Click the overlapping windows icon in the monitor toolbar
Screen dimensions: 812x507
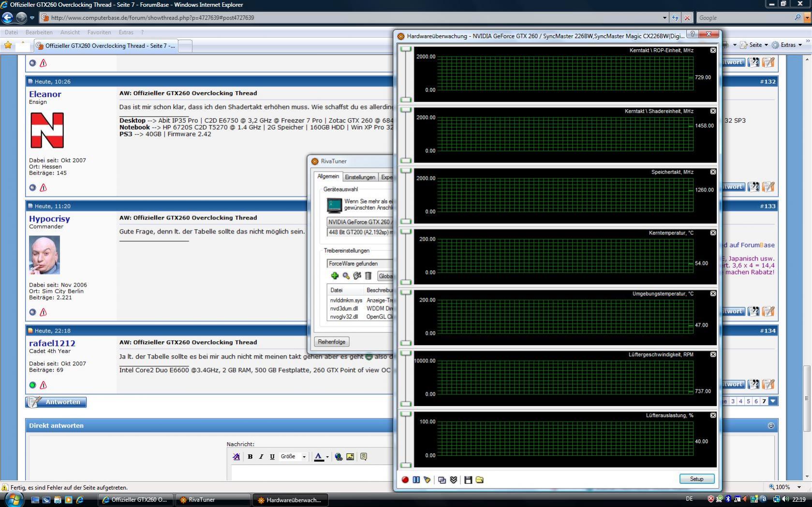442,479
